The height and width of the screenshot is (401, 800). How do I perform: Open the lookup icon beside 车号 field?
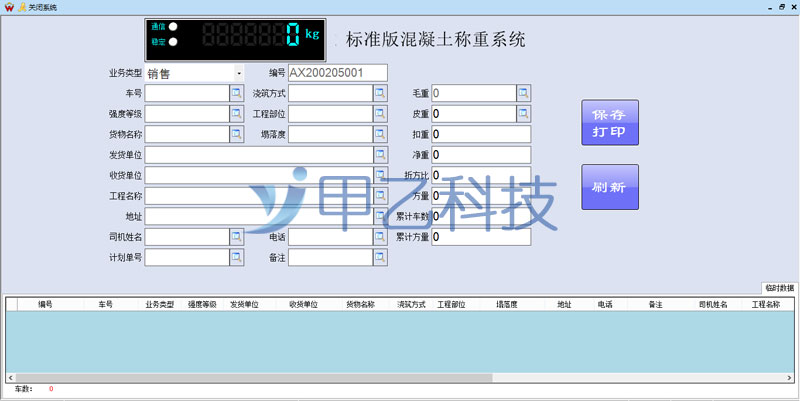237,93
